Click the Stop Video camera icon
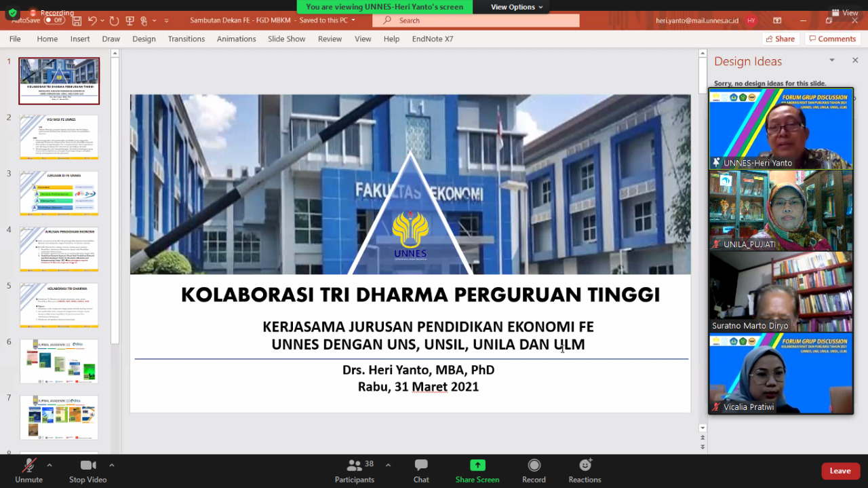 88,465
